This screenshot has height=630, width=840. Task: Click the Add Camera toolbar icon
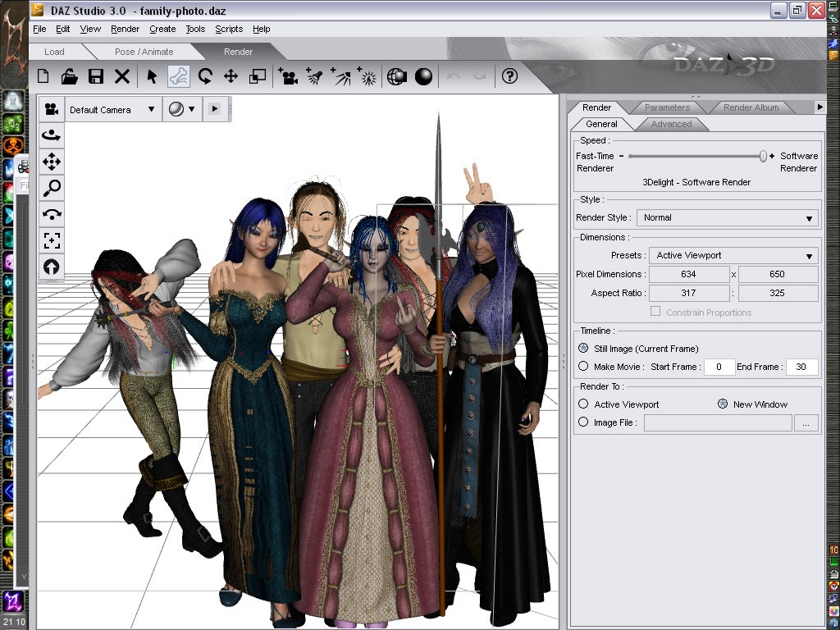coord(288,77)
